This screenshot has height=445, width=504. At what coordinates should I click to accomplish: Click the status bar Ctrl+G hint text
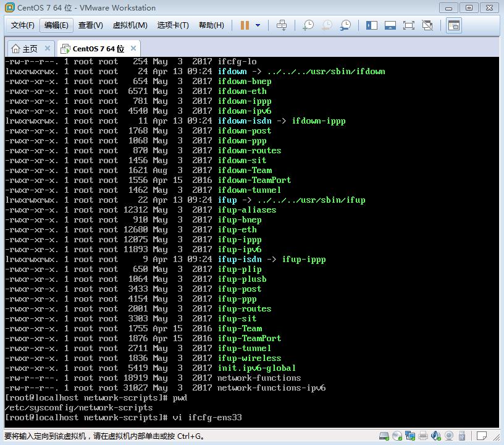tap(104, 436)
